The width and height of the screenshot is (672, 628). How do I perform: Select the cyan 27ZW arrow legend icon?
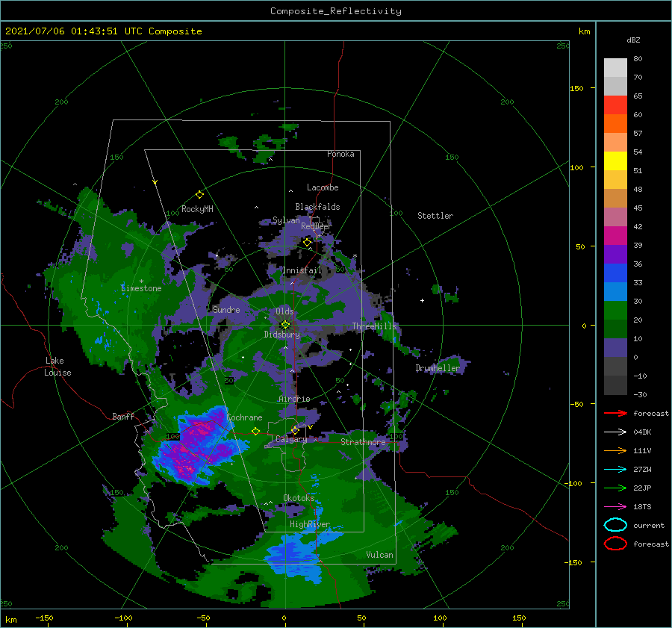pos(615,470)
